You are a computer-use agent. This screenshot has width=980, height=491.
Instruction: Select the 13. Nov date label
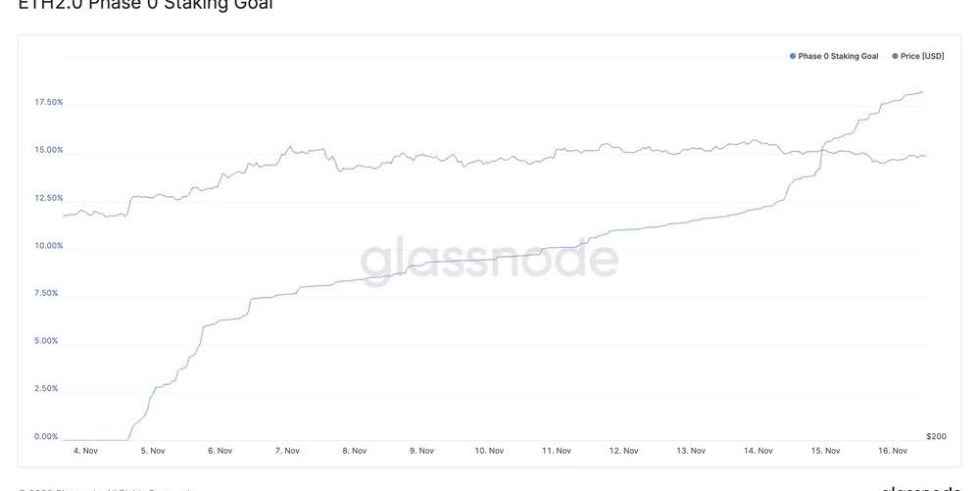point(691,451)
